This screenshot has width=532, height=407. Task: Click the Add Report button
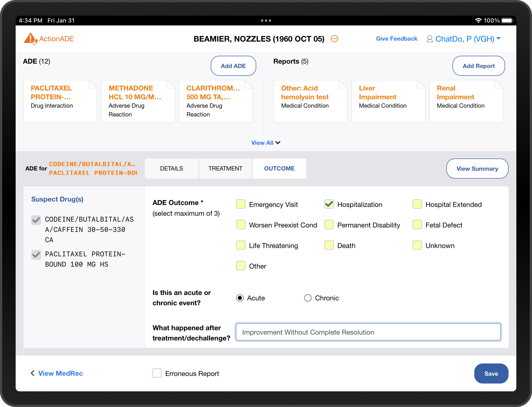tap(479, 66)
